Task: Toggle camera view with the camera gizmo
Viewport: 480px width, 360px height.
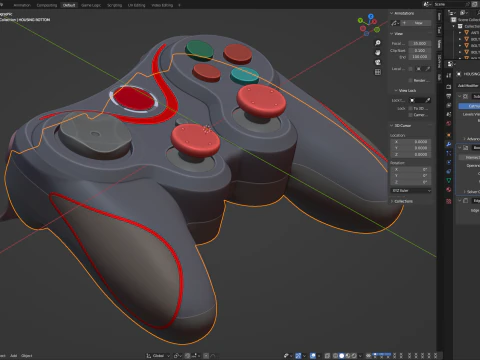Action: [x=378, y=62]
